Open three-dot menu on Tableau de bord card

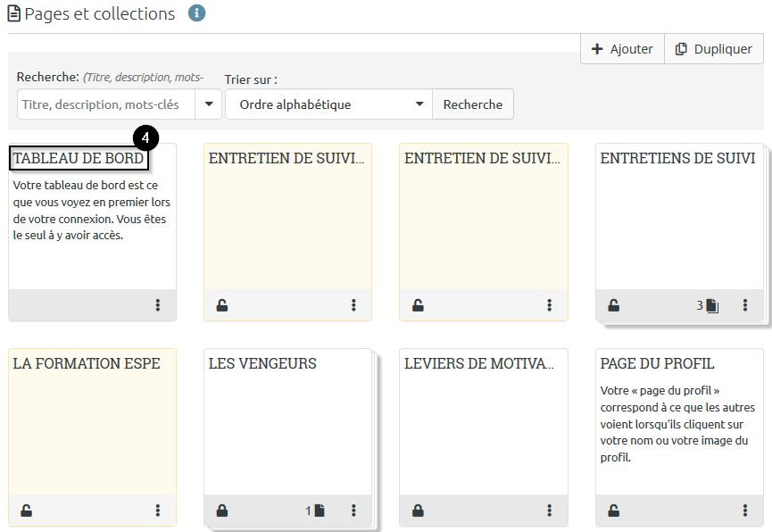coord(158,305)
